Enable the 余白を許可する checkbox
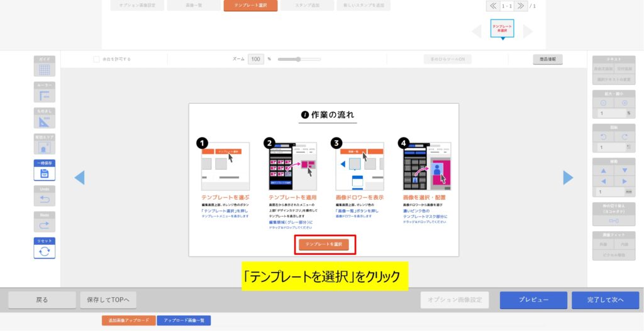Screen dimensions: 644x331 [x=96, y=60]
